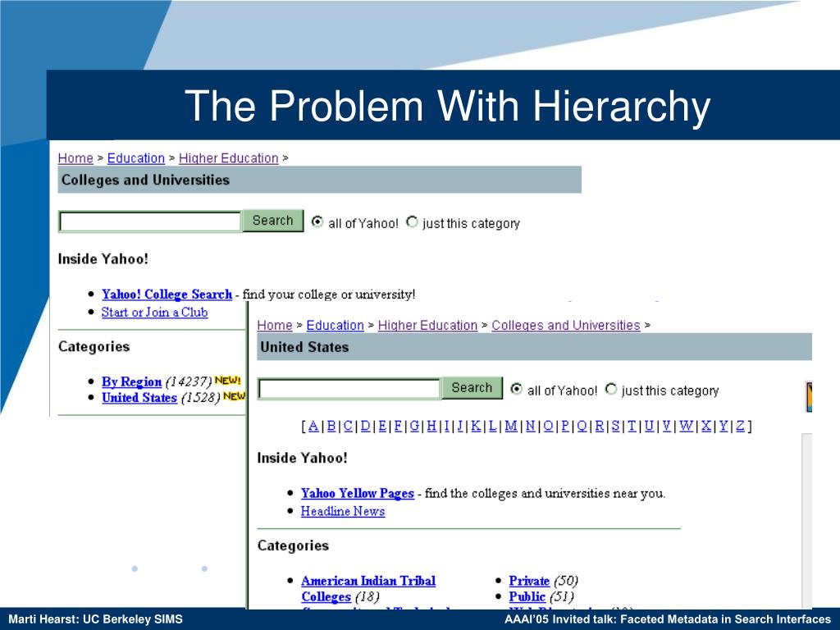Click the '(50)' count beside Private

coord(566,582)
